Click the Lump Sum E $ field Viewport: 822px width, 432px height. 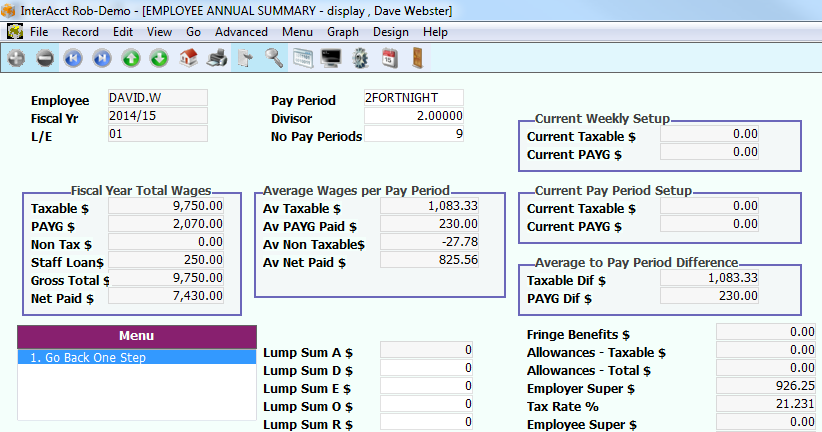[x=426, y=386]
